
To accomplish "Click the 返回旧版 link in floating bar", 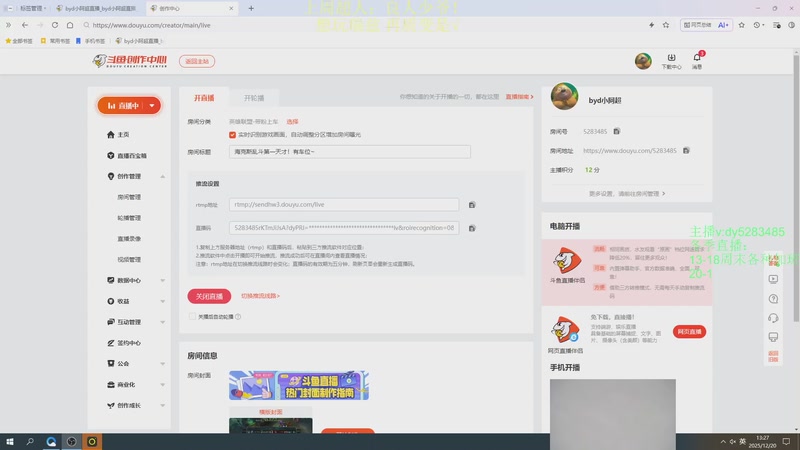I will click(x=773, y=357).
